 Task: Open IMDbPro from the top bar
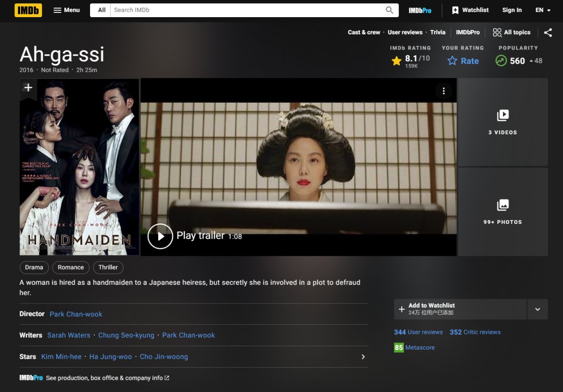coord(420,10)
